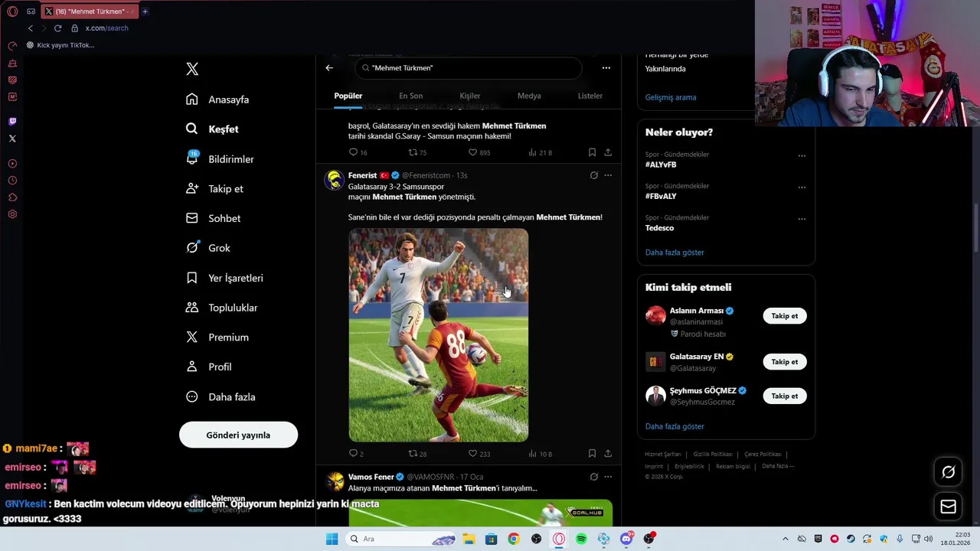Open the Opera main menu logo

tap(12, 11)
